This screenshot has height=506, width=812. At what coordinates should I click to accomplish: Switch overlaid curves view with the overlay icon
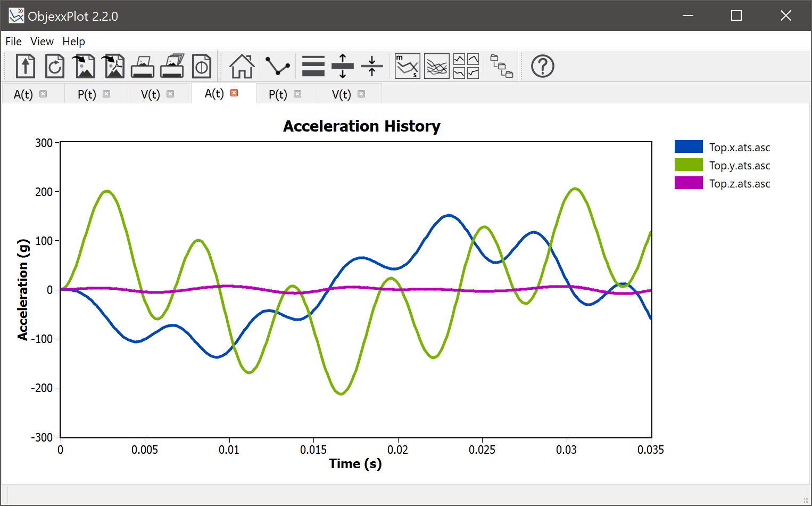[x=436, y=66]
